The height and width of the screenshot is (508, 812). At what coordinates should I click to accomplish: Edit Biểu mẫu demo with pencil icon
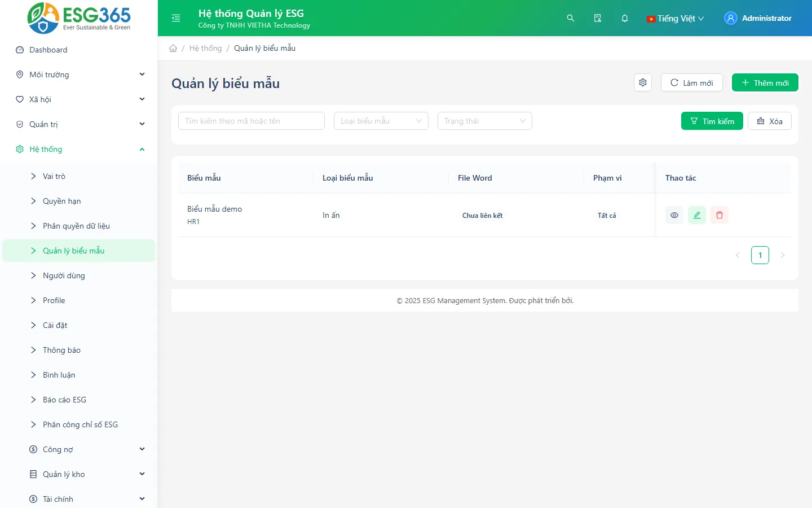697,215
